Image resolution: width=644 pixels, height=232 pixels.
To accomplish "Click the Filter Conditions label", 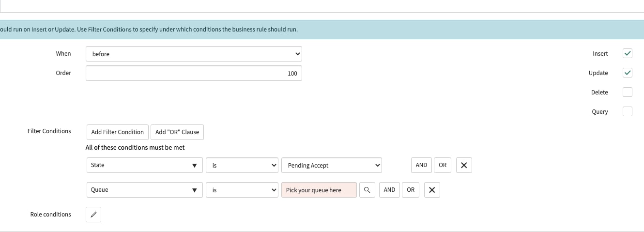I will tap(49, 131).
